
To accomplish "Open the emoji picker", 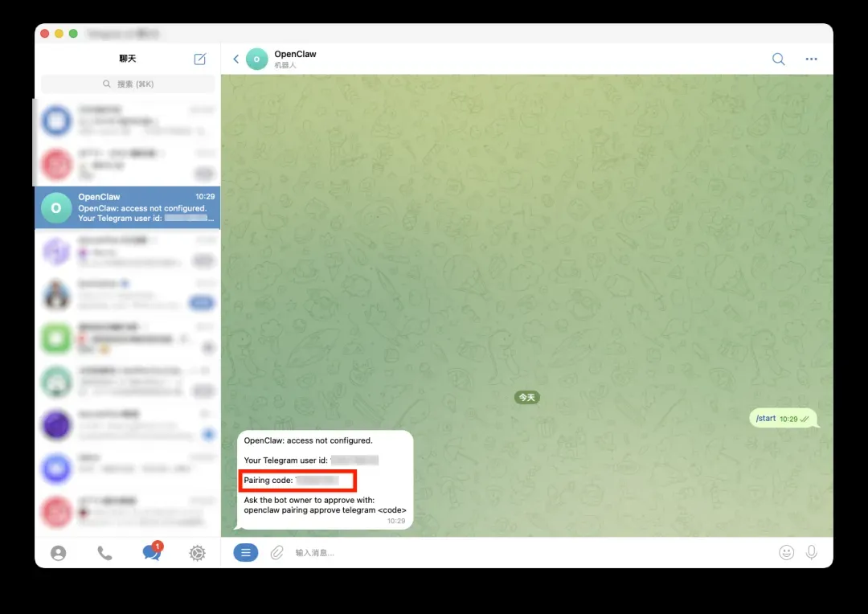I will click(786, 552).
